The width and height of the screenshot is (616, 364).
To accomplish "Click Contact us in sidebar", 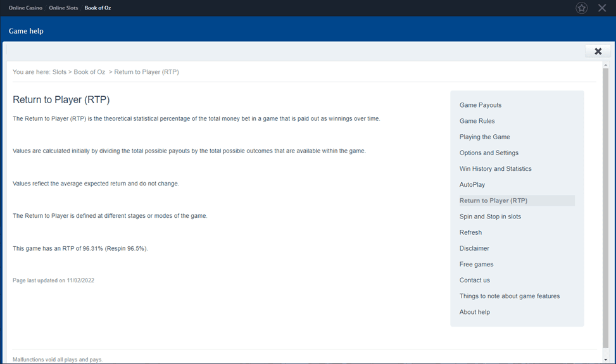I will coord(475,280).
